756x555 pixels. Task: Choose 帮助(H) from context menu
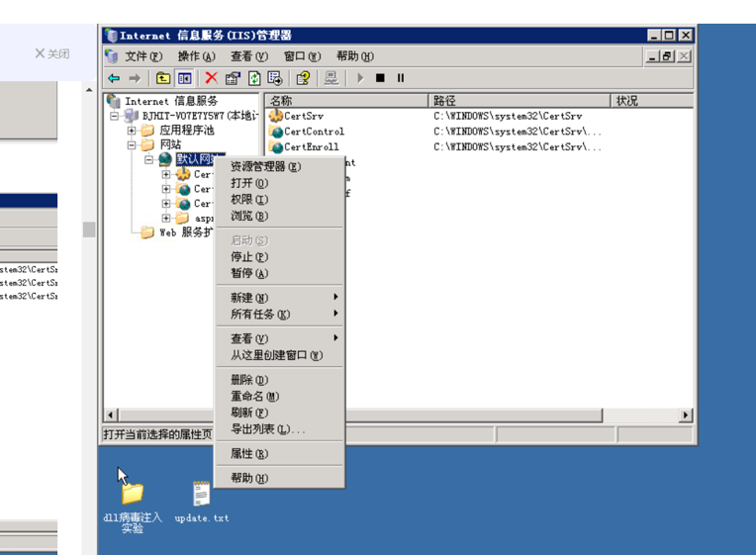[x=279, y=478]
